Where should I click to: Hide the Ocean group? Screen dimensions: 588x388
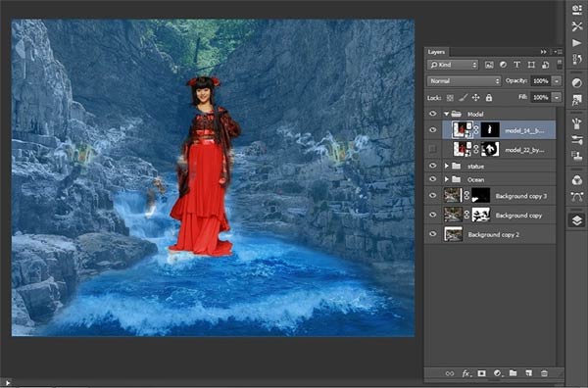point(433,179)
